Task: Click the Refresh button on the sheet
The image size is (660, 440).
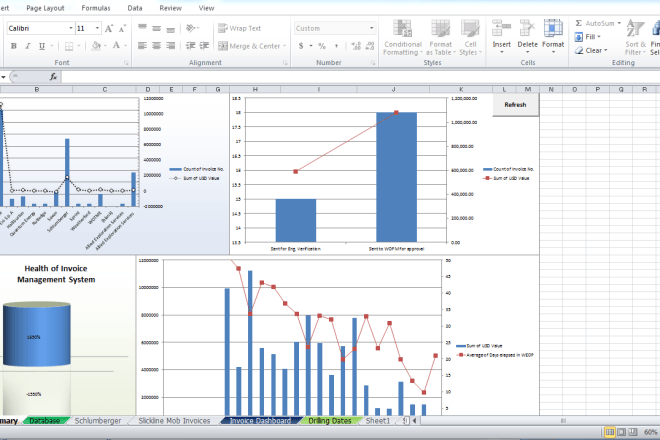Action: [515, 105]
